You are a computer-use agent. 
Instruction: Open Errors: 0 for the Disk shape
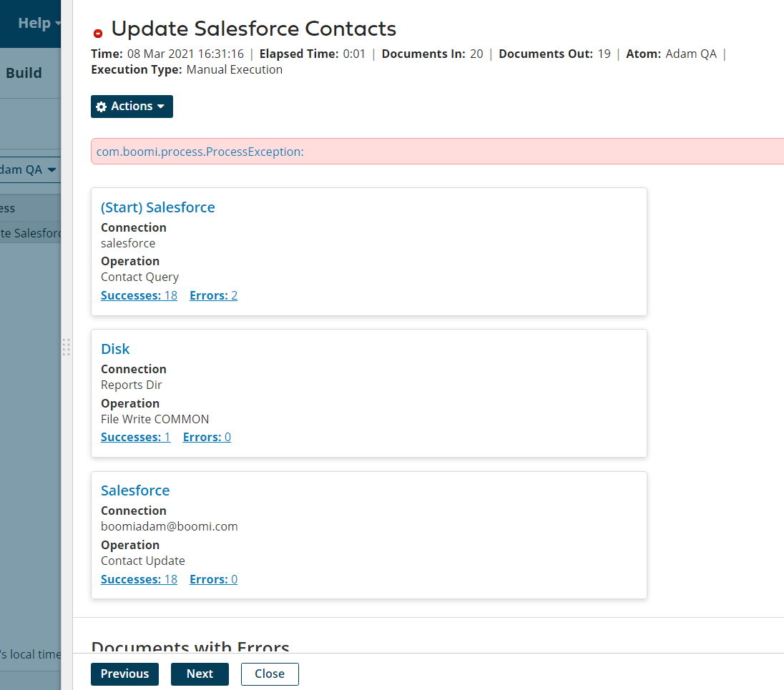coord(207,436)
